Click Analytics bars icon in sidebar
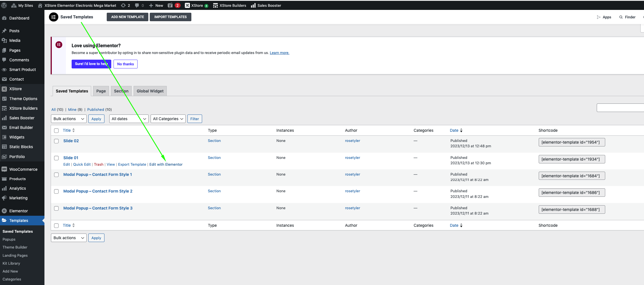The width and height of the screenshot is (644, 285). pyautogui.click(x=4, y=188)
